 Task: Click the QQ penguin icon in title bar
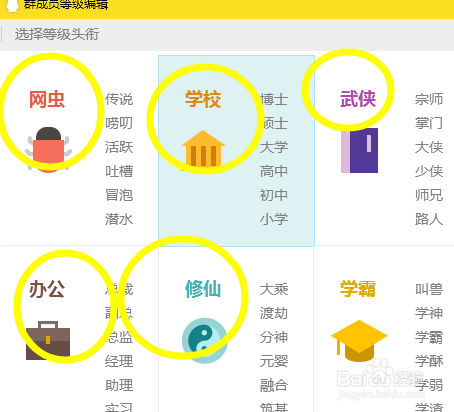[12, 6]
